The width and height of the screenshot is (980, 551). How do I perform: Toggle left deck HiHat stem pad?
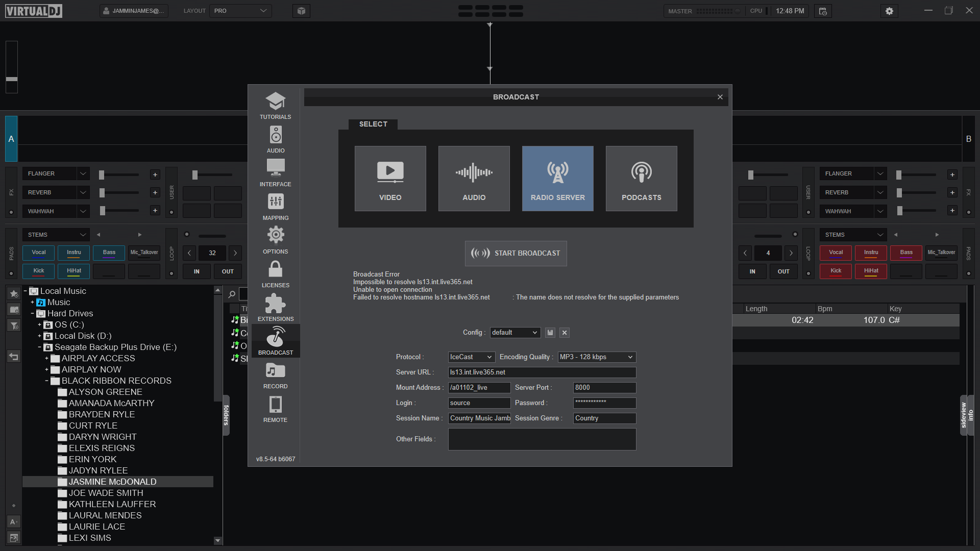point(73,271)
